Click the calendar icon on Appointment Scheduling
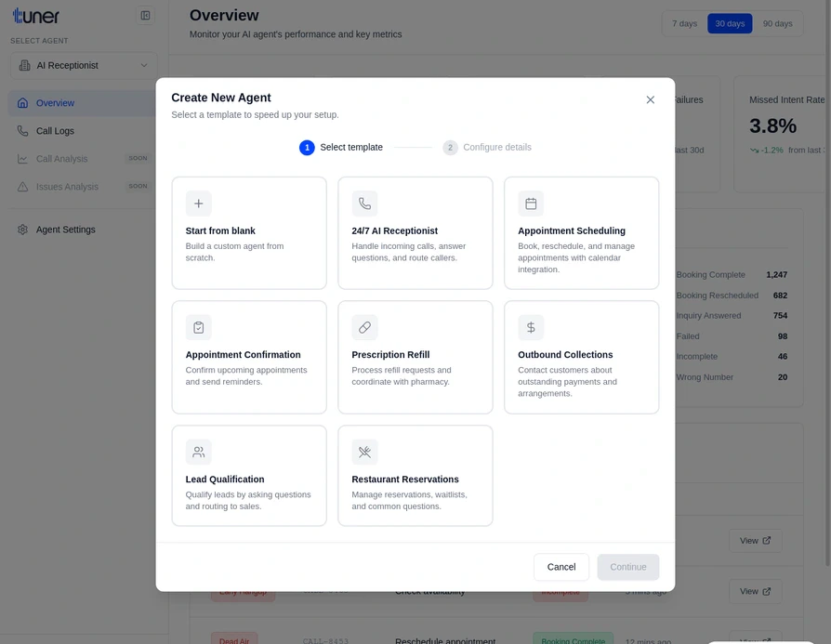 [x=531, y=203]
